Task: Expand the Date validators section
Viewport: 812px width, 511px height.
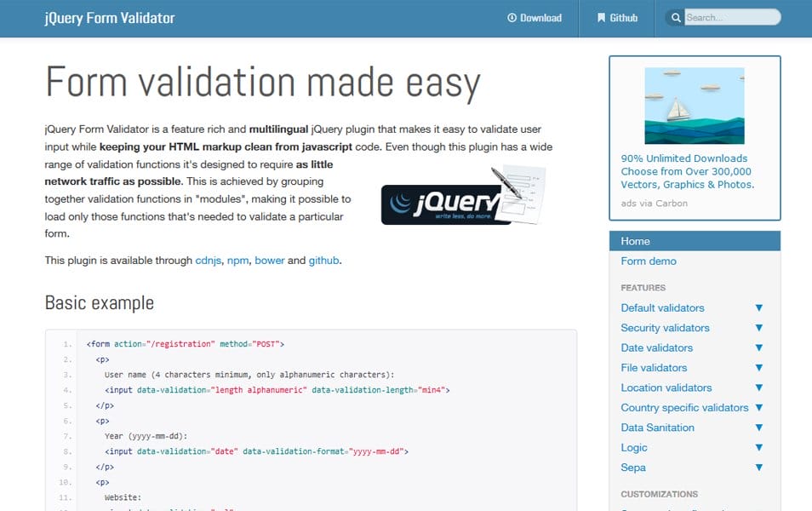Action: pos(758,347)
